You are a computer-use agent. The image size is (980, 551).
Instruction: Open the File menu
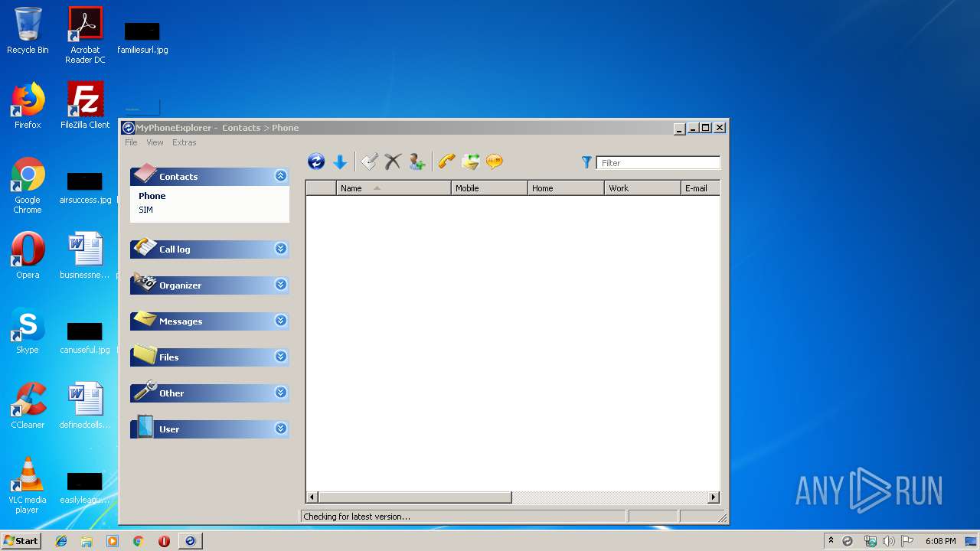coord(131,142)
